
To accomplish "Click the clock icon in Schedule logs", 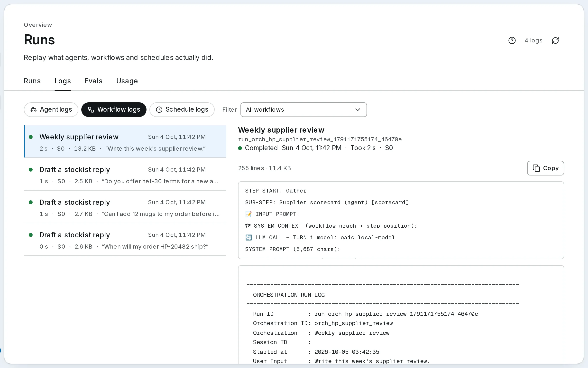I will click(159, 110).
